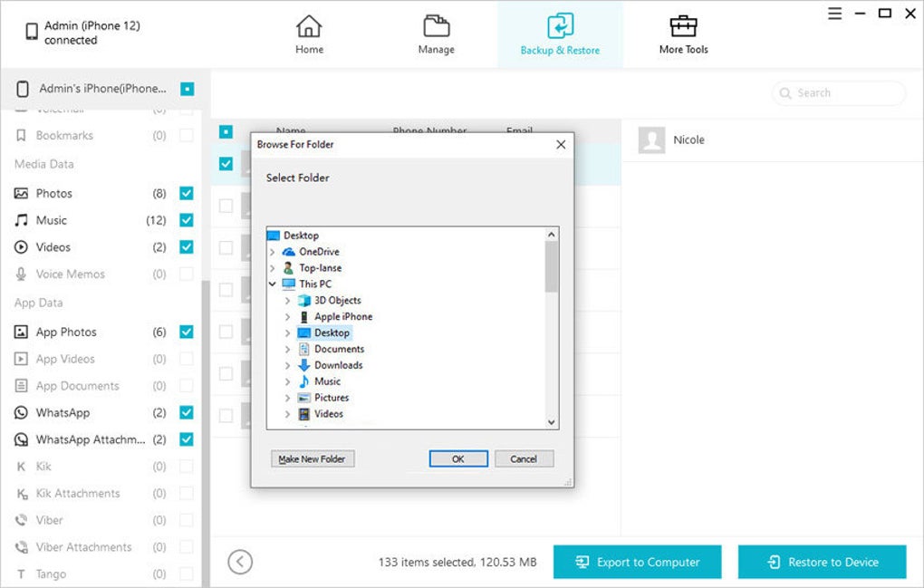Image resolution: width=924 pixels, height=588 pixels.
Task: Click the folder tree scroll-up arrow
Action: tap(551, 235)
